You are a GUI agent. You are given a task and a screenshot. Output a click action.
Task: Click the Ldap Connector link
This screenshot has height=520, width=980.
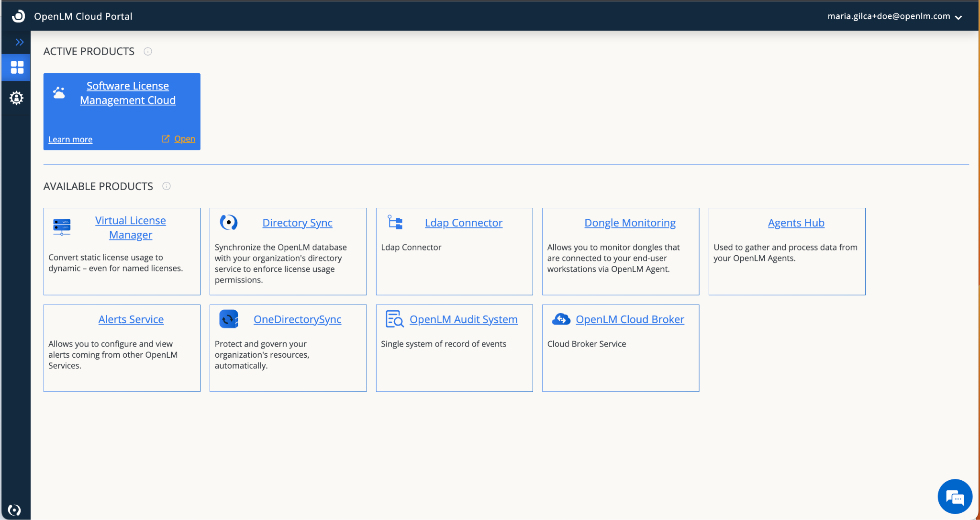(463, 223)
